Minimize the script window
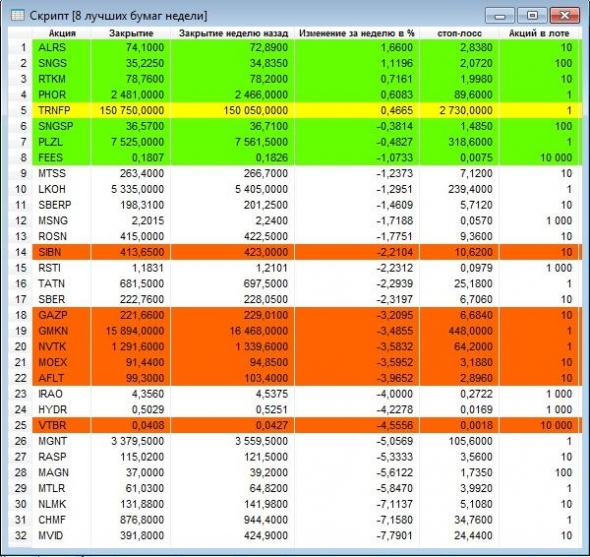 [500, 16]
